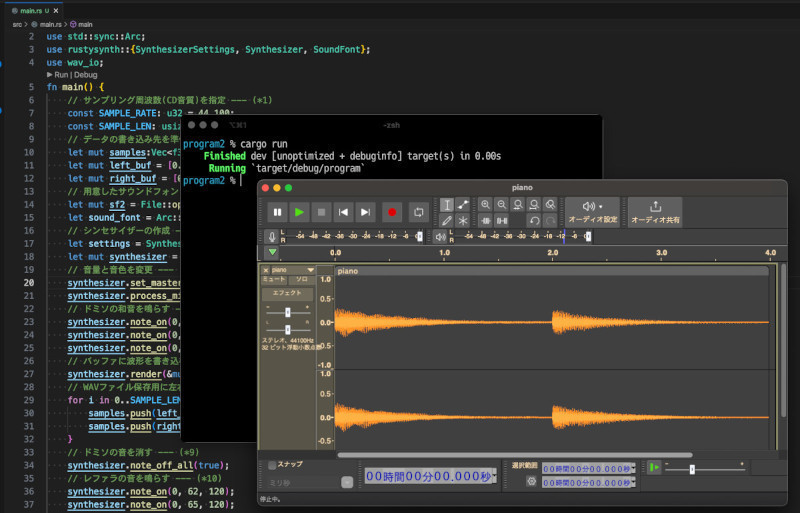Screen dimensions: 800x513
Task: Select the Envelope tool
Action: [x=463, y=204]
